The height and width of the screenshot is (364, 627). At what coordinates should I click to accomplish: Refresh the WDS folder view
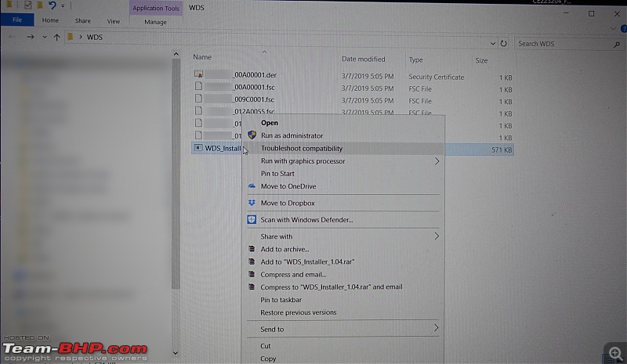504,43
